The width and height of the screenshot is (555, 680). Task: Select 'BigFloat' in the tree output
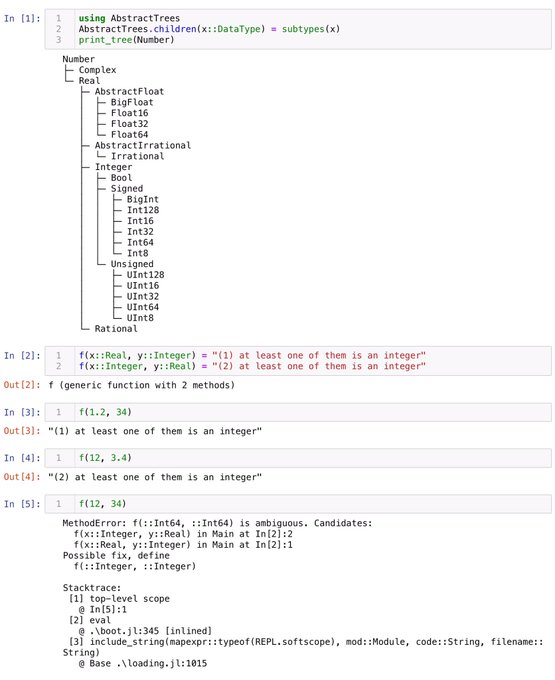pyautogui.click(x=132, y=102)
